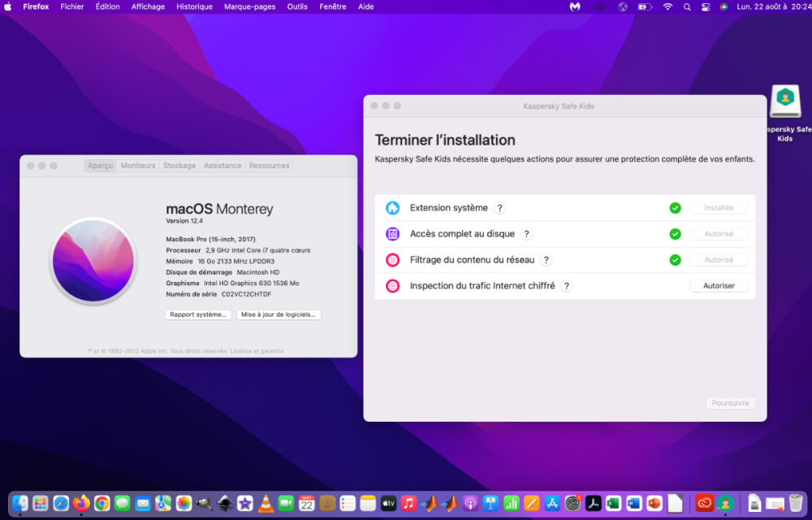
Task: Open the Trash in the Dock
Action: click(796, 503)
